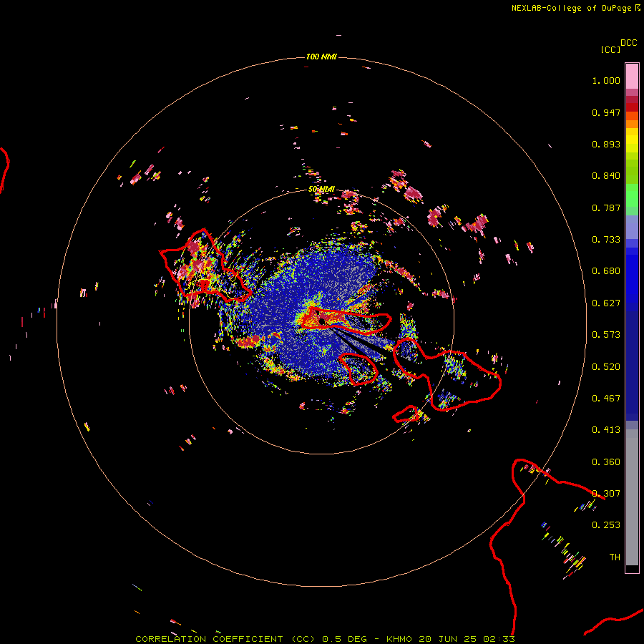Select the 0.360 value on the color scale
Viewport: 644px width, 644px height.
click(x=606, y=462)
